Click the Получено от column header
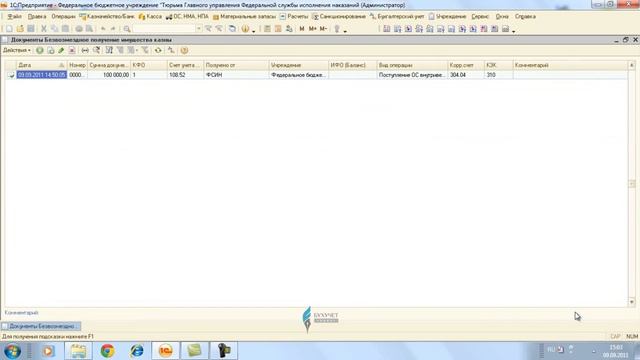640x360 pixels. point(236,65)
